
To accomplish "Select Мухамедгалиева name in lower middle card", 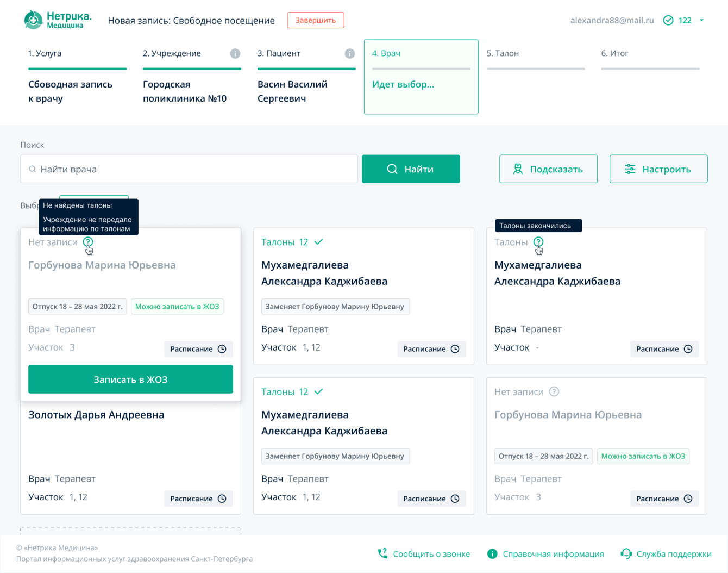I will coord(324,422).
